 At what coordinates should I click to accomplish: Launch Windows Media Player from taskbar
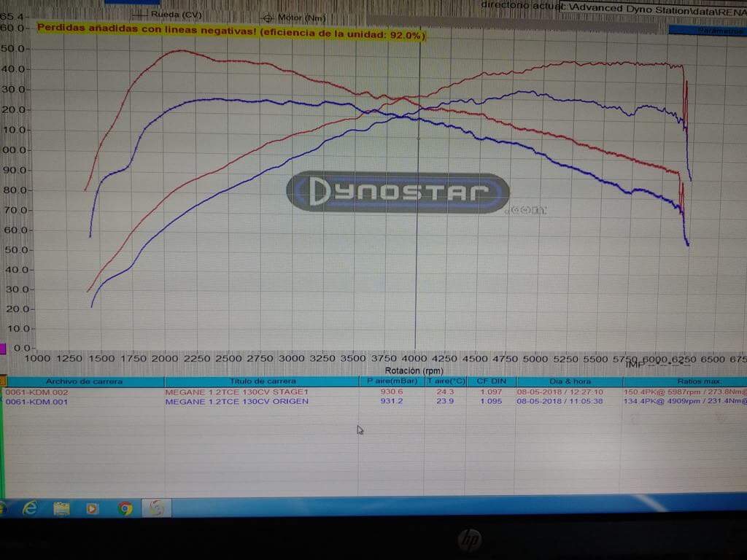point(92,509)
